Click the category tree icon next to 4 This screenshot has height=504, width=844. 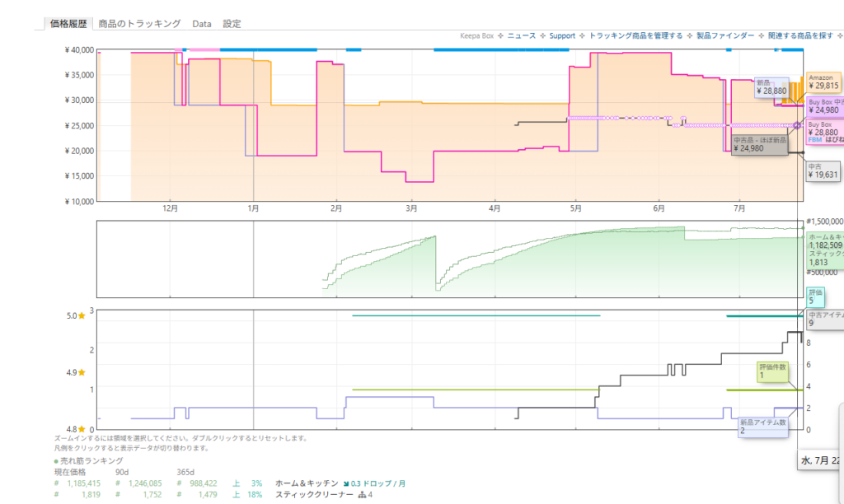tap(363, 495)
